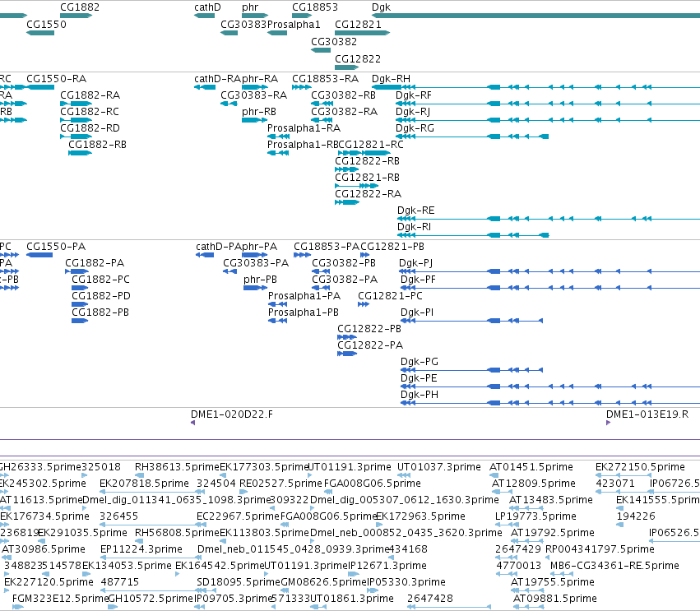Click the CG12822 gene label
The height and width of the screenshot is (611, 700).
[358, 59]
